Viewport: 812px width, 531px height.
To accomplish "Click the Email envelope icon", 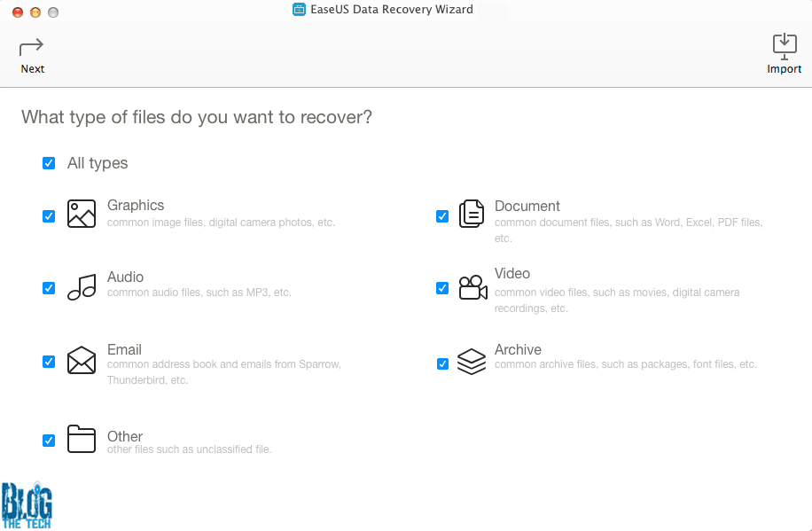I will (x=82, y=361).
